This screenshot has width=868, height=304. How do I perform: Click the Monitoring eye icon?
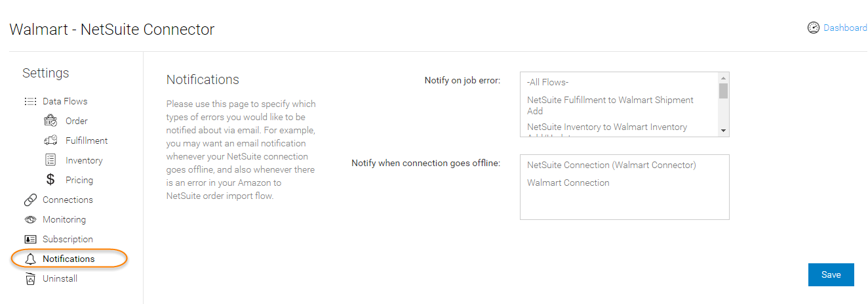click(30, 219)
